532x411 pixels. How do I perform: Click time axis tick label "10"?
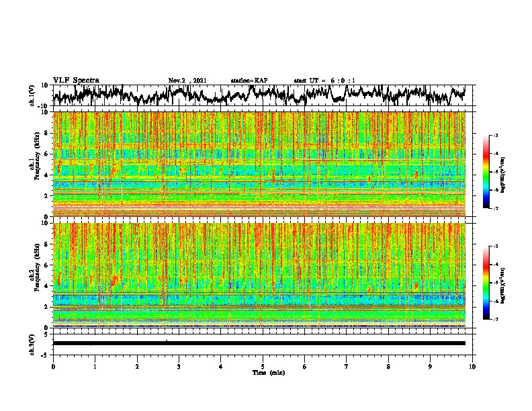coord(472,367)
